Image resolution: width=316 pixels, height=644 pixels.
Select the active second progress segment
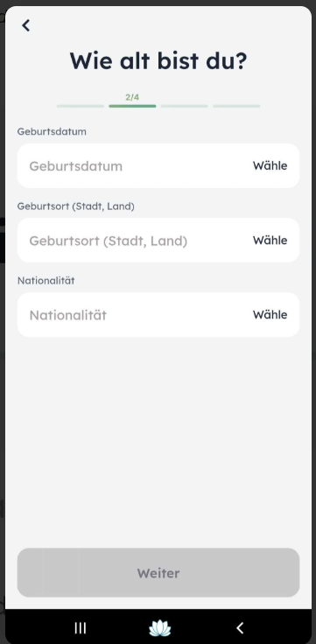pos(132,106)
